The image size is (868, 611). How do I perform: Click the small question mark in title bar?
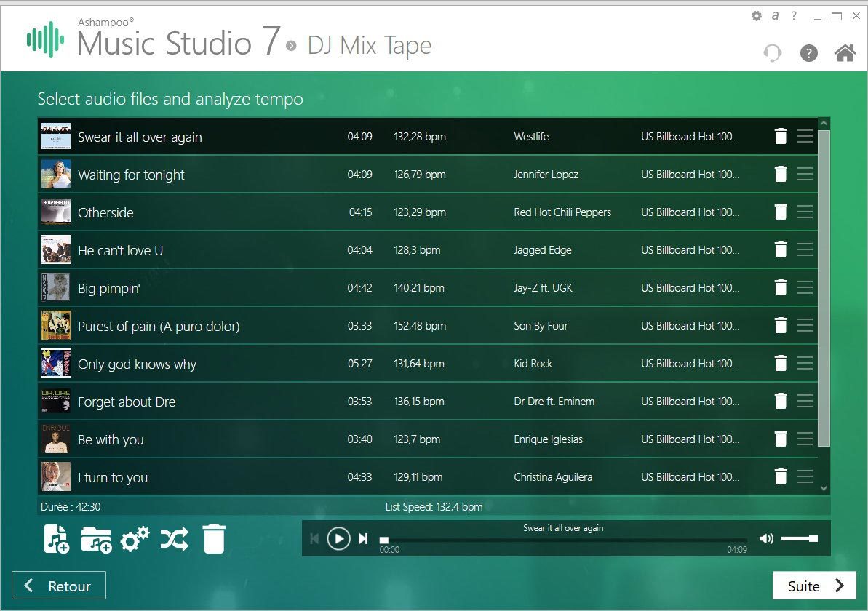[x=794, y=16]
